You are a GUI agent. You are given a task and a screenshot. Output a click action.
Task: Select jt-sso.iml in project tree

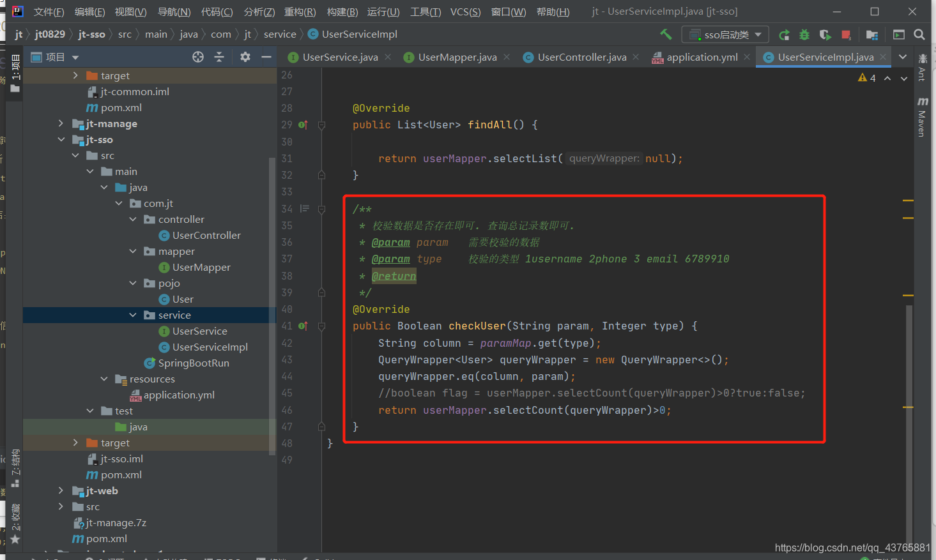pos(121,458)
